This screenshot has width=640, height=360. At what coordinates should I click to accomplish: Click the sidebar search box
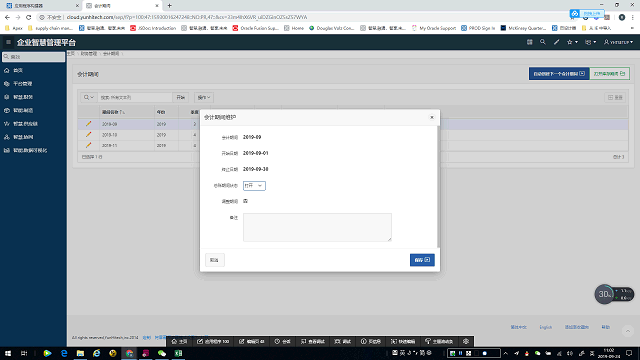[33, 57]
